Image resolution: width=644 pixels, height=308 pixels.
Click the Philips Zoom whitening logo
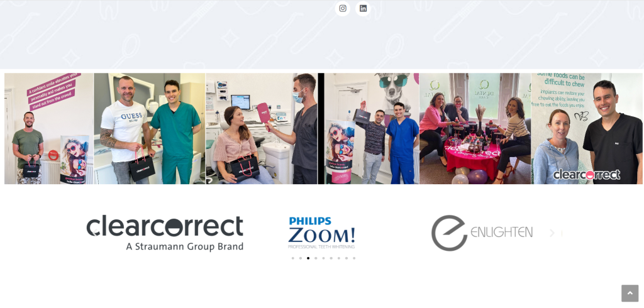click(321, 233)
